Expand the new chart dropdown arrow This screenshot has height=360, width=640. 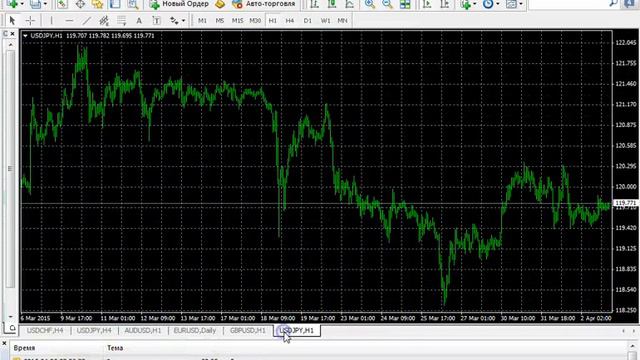click(x=22, y=4)
